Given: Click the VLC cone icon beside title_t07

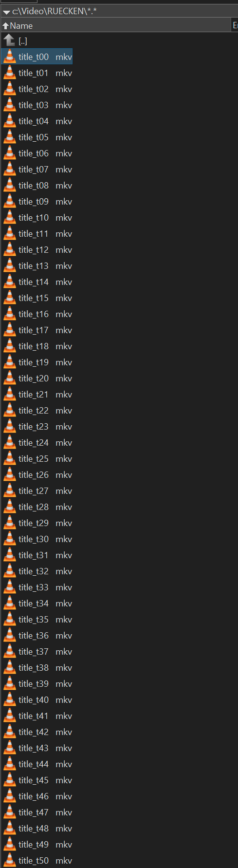Looking at the screenshot, I should tap(9, 170).
